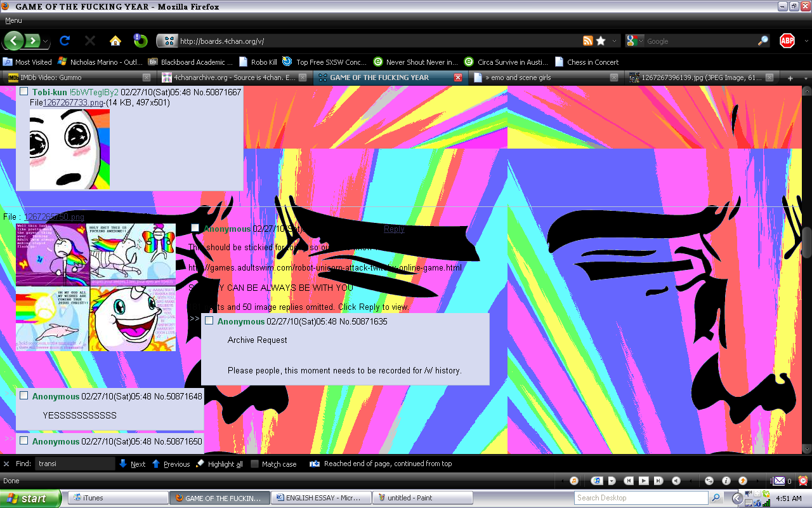The width and height of the screenshot is (812, 508).
Task: Open the Blackboard Academic bookmark
Action: 190,62
